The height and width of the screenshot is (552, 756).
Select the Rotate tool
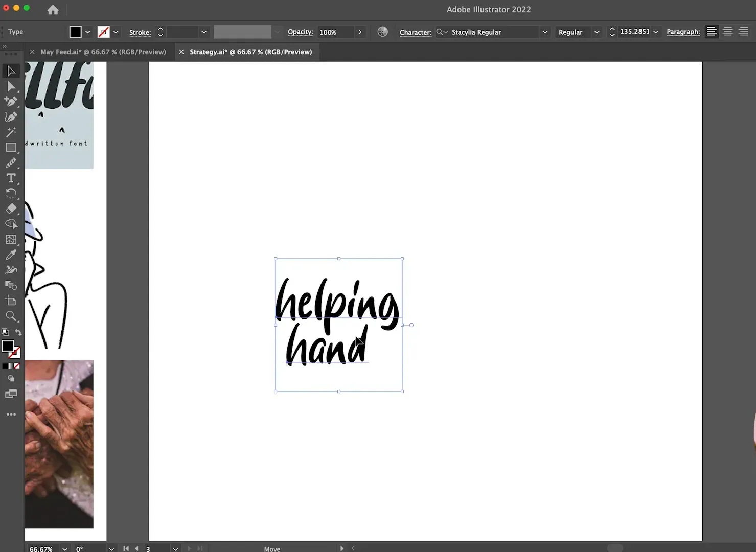(x=11, y=193)
